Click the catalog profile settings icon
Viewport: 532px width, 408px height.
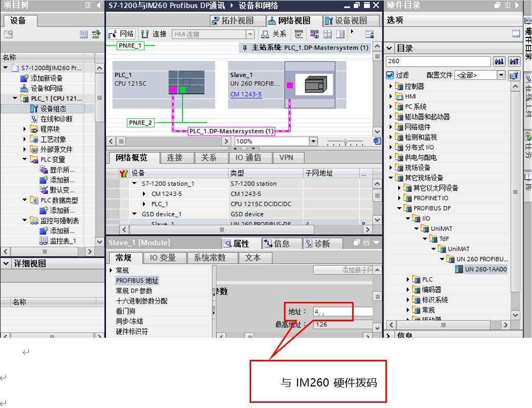(514, 75)
